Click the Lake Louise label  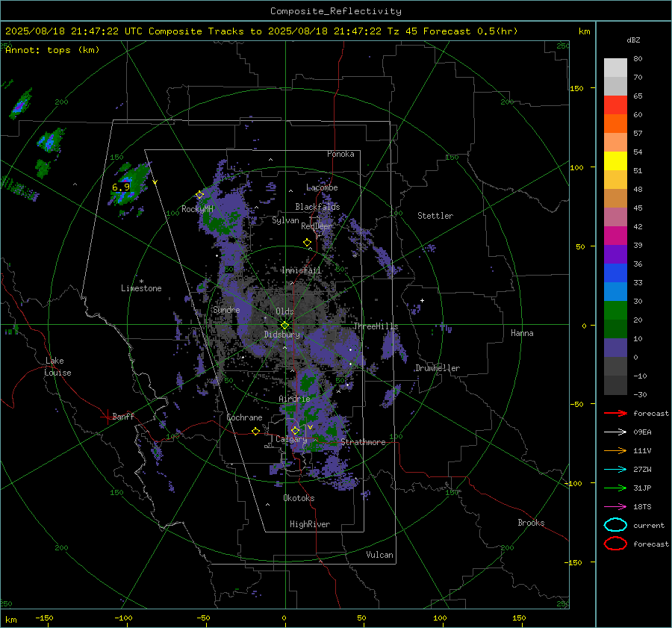58,367
